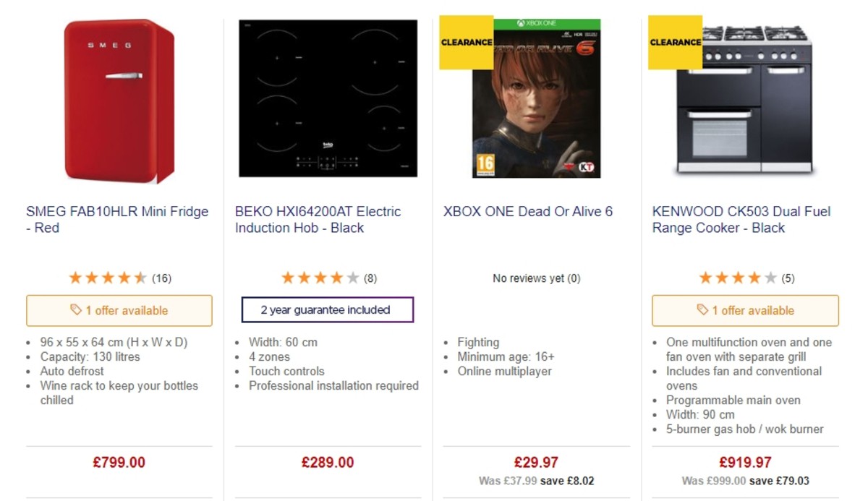Select the CLEARANCE badge on the Kenwood cooker

coord(675,42)
